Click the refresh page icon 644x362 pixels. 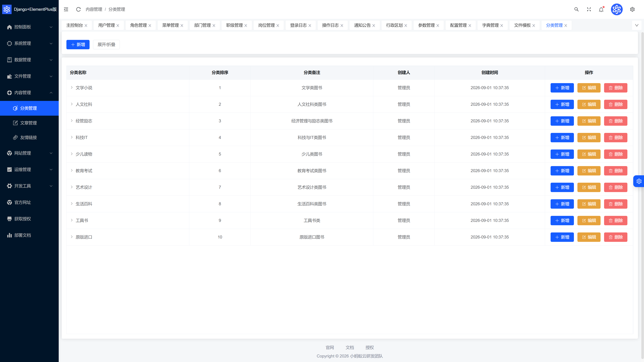[78, 9]
